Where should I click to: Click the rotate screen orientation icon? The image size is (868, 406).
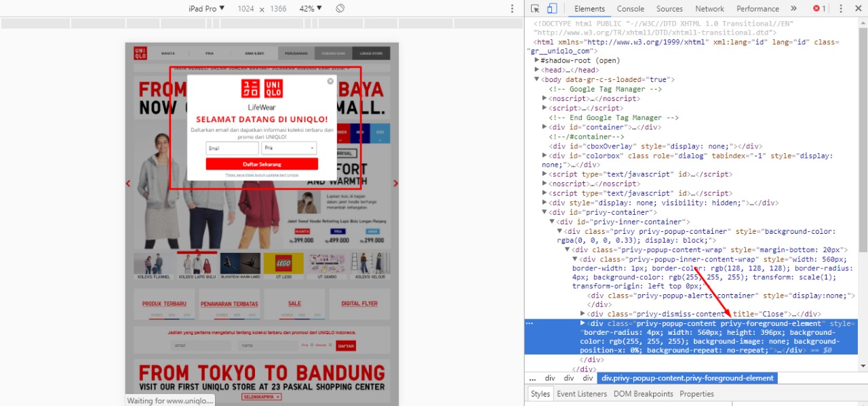click(x=340, y=9)
